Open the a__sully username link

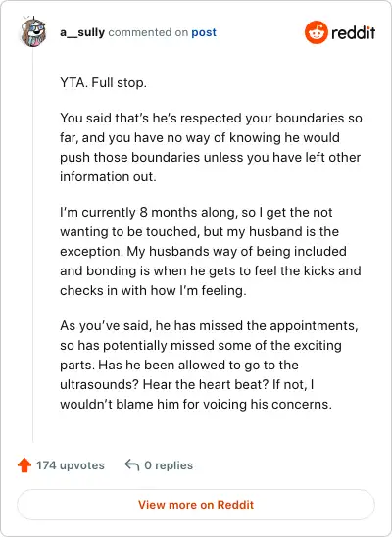[x=82, y=32]
